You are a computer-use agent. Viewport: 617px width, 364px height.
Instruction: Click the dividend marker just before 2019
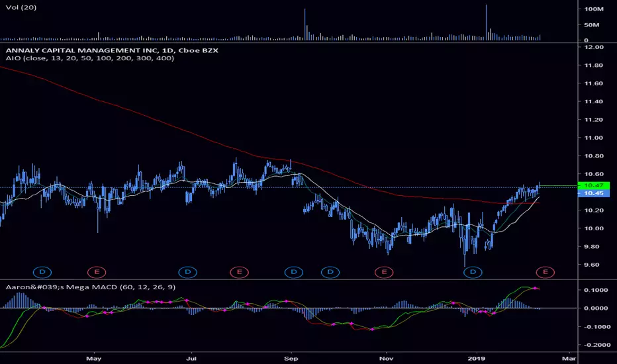[x=473, y=272]
